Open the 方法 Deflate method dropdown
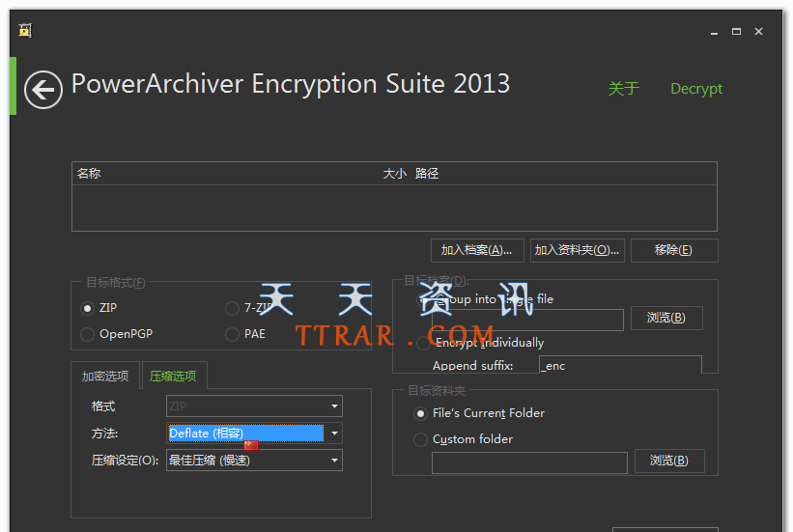Viewport: 793px width, 532px height. click(254, 434)
